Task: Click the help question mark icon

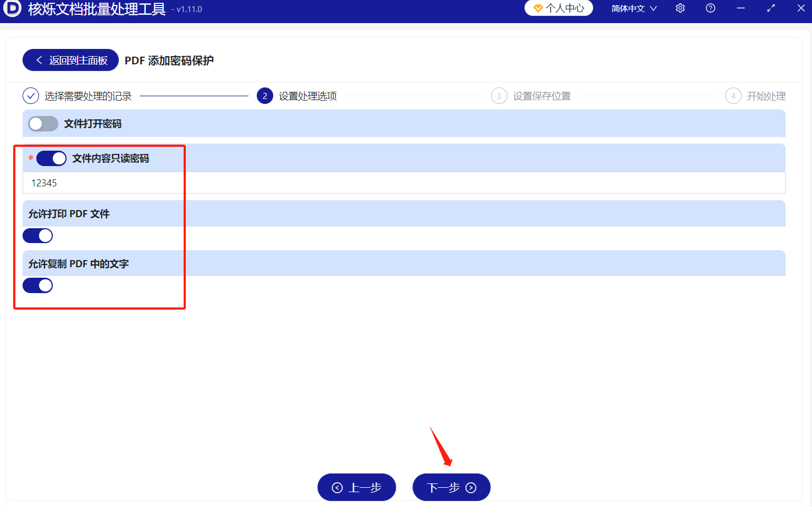Action: click(x=710, y=8)
